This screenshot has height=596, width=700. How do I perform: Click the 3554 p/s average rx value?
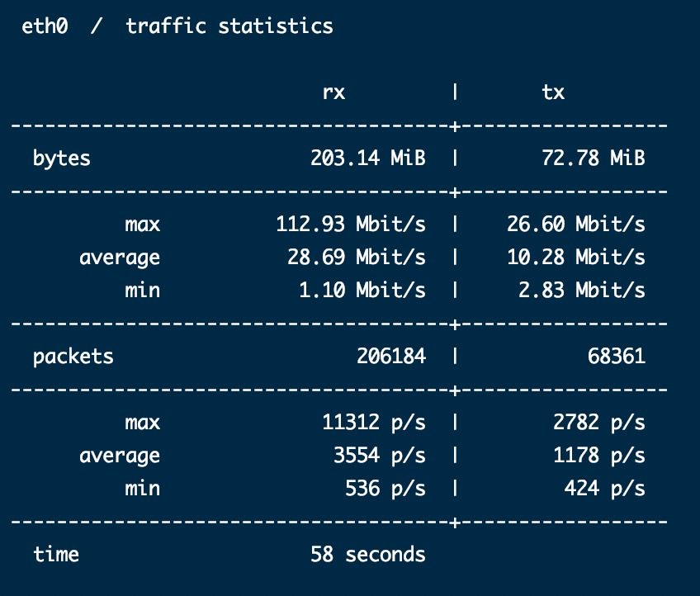click(380, 455)
